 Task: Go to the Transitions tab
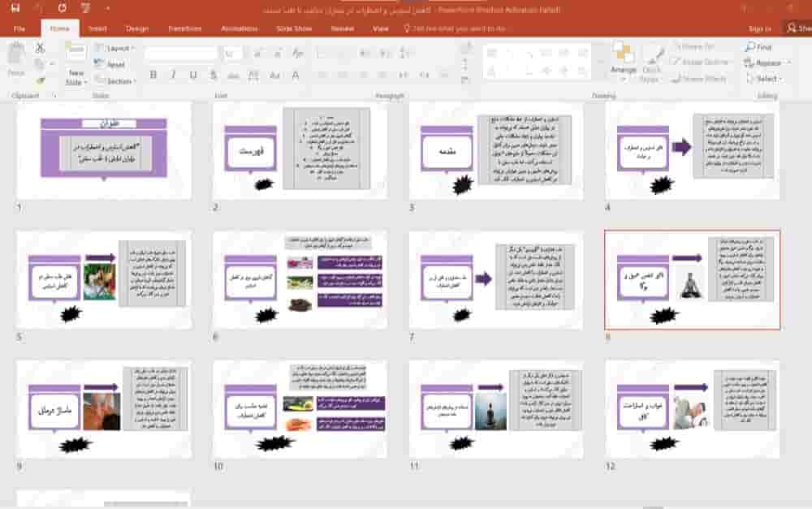click(185, 28)
